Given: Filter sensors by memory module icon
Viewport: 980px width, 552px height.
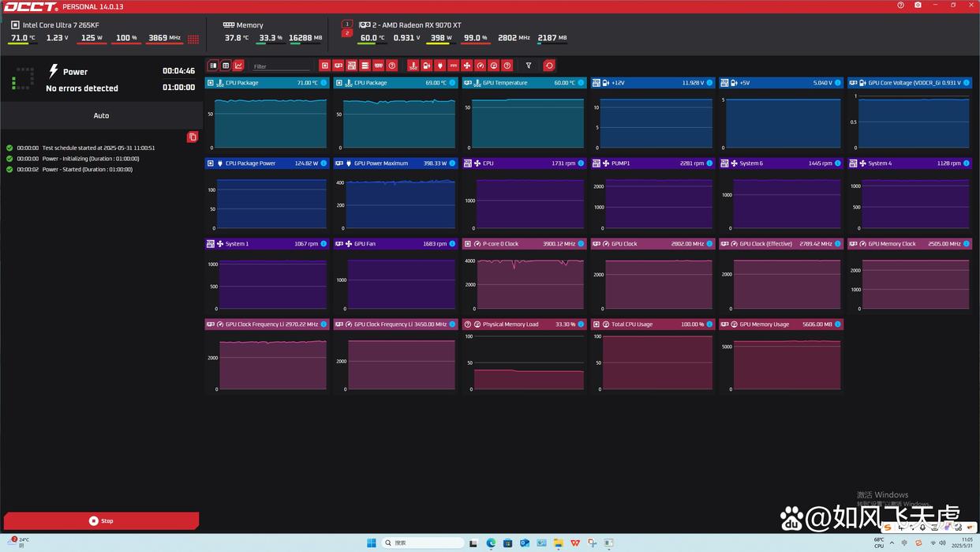Looking at the screenshot, I should click(378, 66).
